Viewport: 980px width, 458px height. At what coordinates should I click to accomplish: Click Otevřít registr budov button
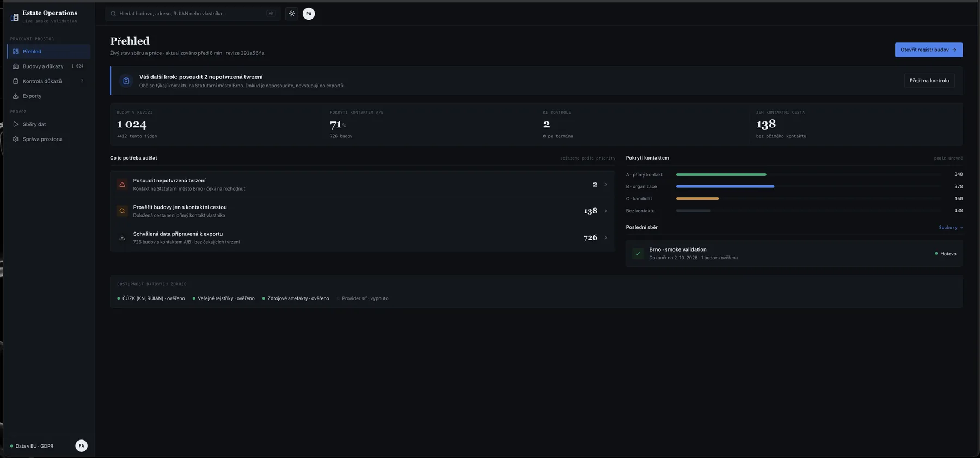click(929, 50)
